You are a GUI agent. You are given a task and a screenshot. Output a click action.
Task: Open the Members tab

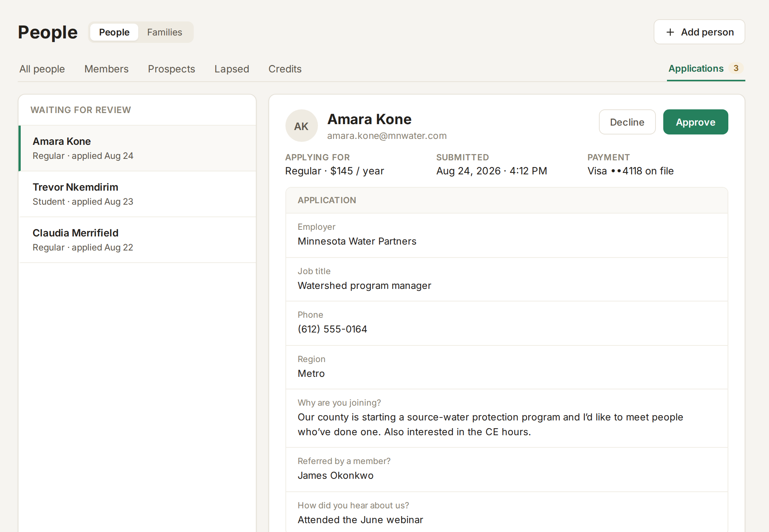pyautogui.click(x=106, y=69)
